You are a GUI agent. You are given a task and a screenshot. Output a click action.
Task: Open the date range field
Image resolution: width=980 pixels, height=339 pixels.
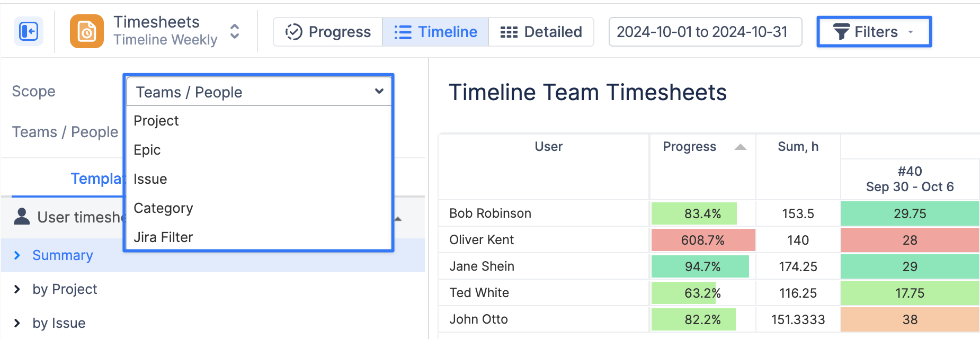(x=705, y=32)
